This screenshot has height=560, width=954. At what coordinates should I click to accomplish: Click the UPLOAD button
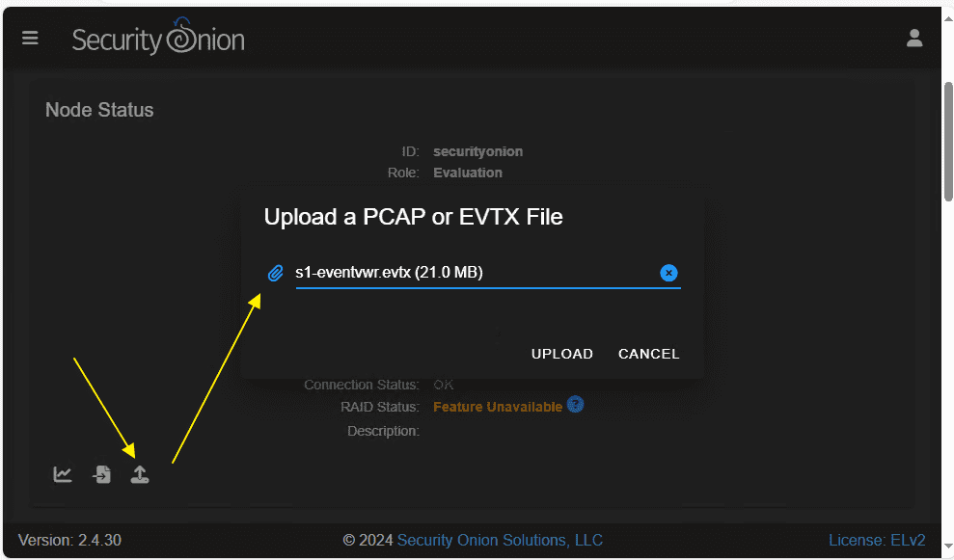pos(561,354)
